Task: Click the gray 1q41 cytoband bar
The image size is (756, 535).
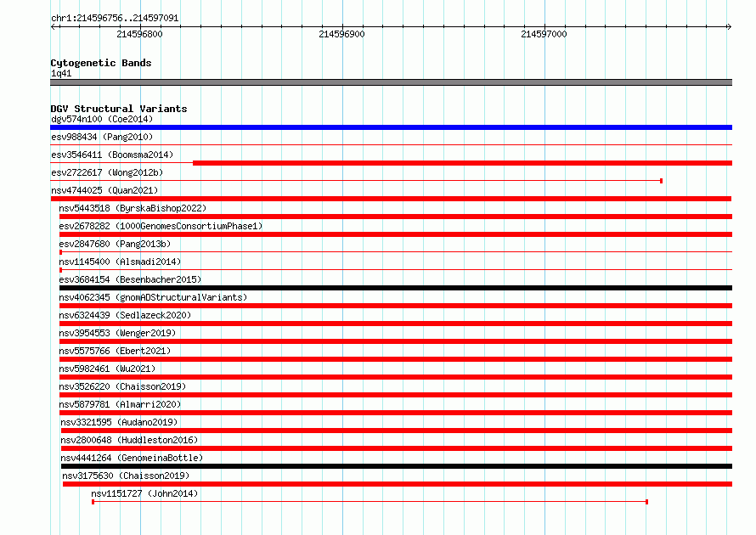Action: point(391,82)
